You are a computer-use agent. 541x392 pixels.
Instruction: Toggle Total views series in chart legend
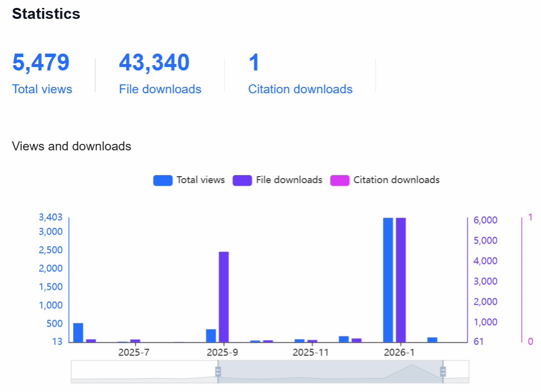pos(189,180)
